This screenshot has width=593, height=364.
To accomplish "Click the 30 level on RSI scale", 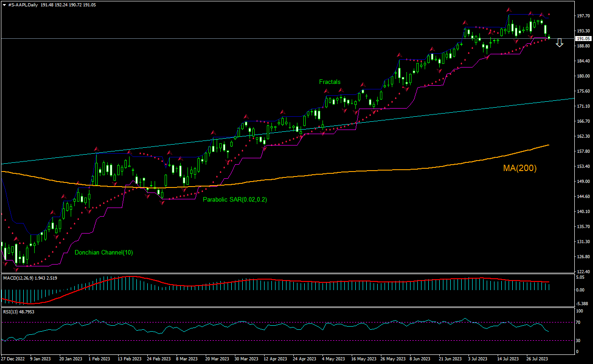I will coord(578,340).
